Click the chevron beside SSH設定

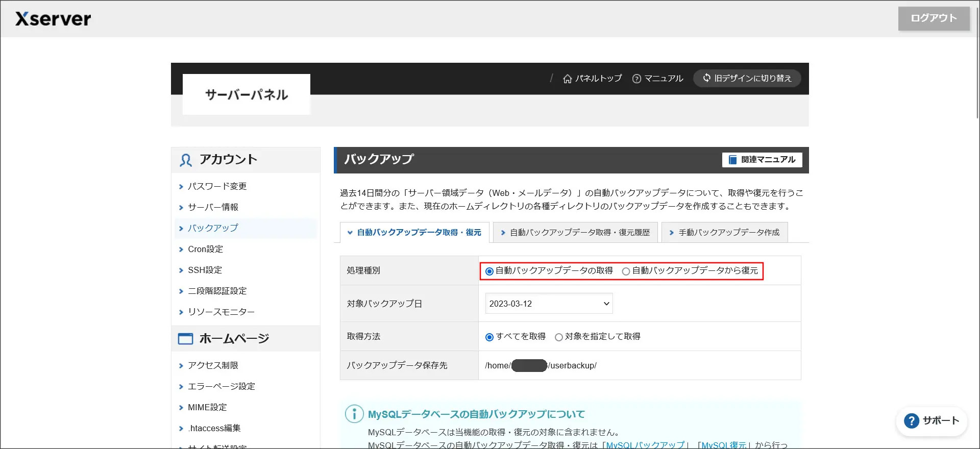point(181,270)
